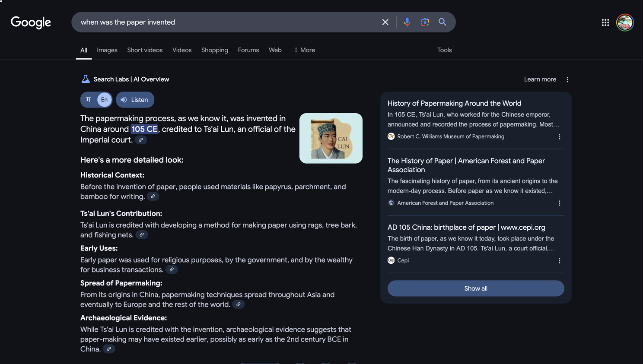Switch to the Shopping tab

[215, 50]
